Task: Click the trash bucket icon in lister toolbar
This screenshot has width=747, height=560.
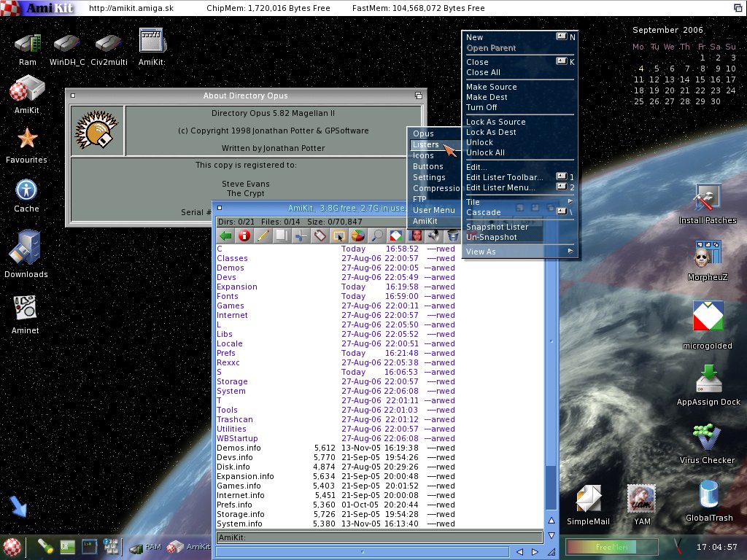Action: [x=452, y=236]
